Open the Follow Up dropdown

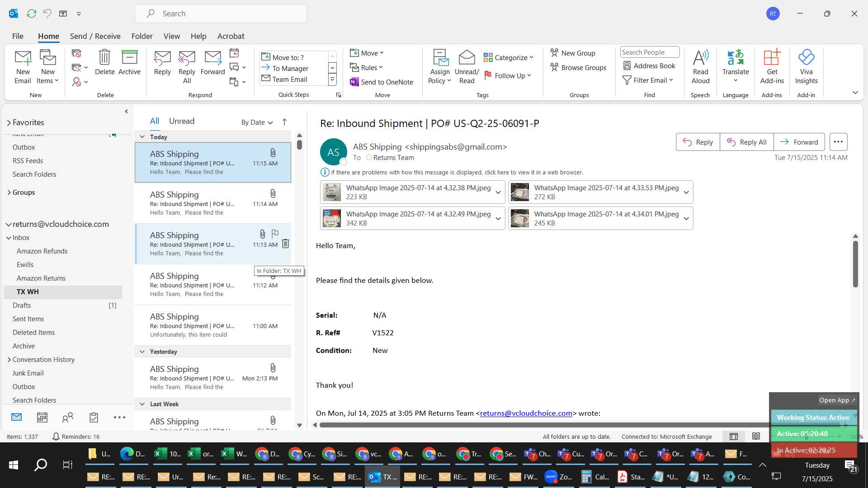click(507, 75)
